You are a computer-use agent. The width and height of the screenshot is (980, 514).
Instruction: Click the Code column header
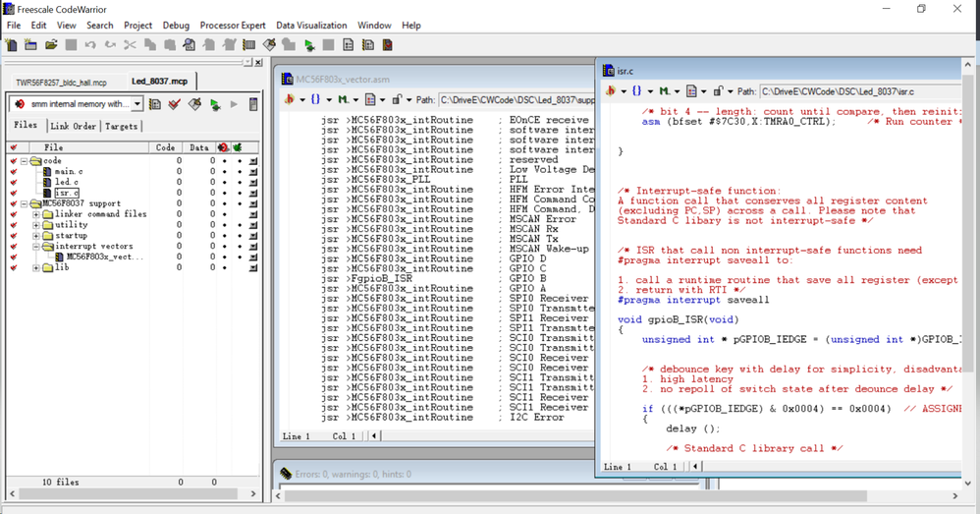click(x=165, y=147)
